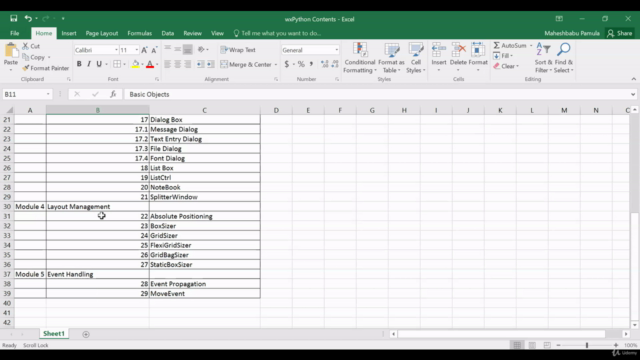Click the Share button
Screen dimensions: 640x360
(x=620, y=33)
